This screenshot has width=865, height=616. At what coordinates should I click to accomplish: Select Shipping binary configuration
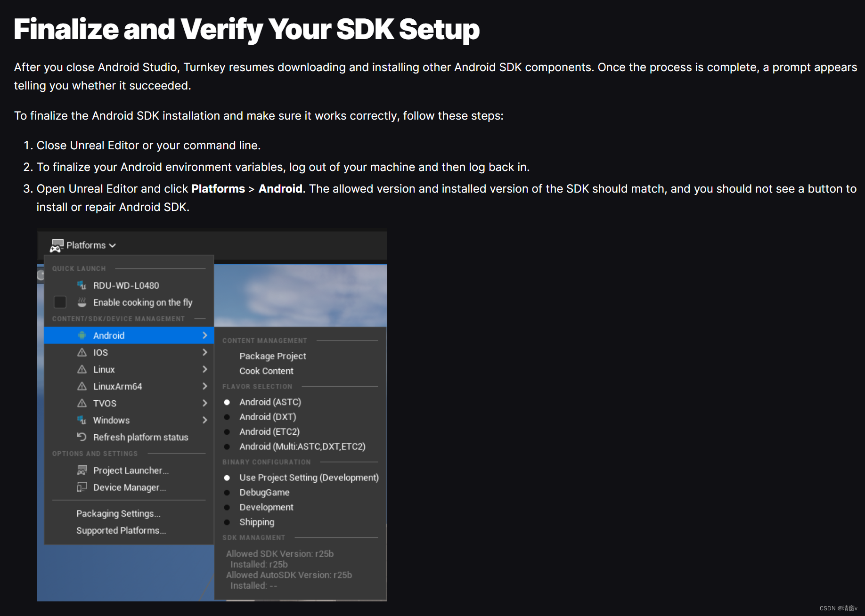tap(257, 522)
